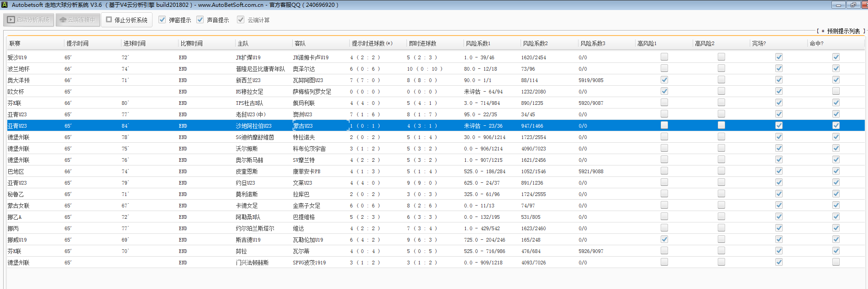
Task: Toggle the 云端计算 cloud computing checkbox
Action: coord(241,20)
